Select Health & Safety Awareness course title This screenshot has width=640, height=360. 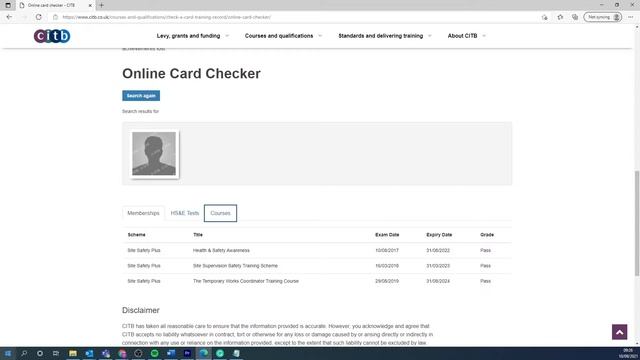pyautogui.click(x=221, y=250)
